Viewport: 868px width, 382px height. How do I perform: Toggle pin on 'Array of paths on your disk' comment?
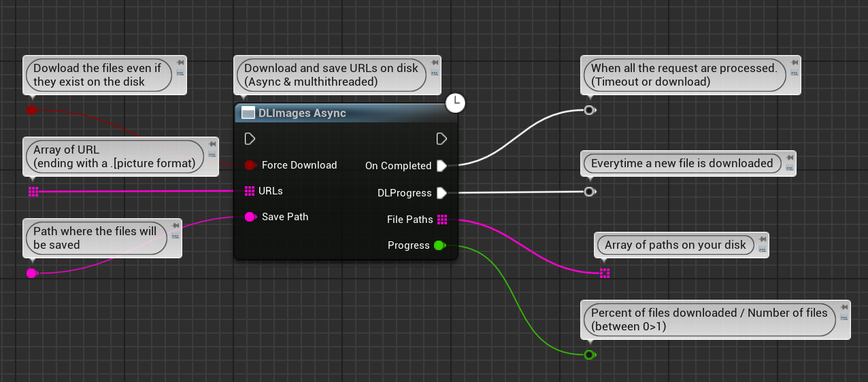click(x=762, y=239)
